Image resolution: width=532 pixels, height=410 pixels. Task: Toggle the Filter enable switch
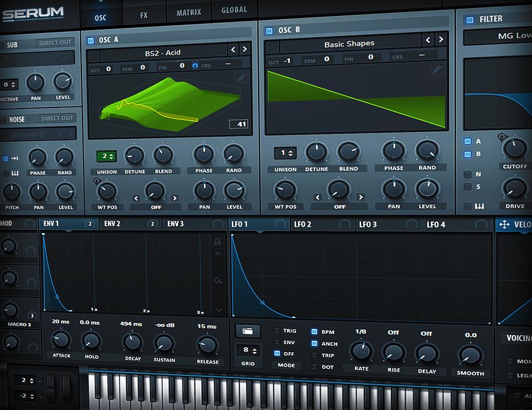(x=469, y=20)
